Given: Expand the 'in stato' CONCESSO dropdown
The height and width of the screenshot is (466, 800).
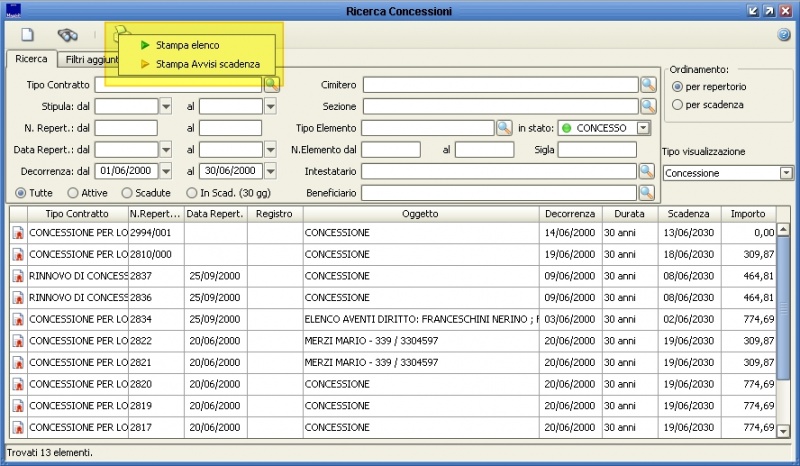Looking at the screenshot, I should coord(643,128).
